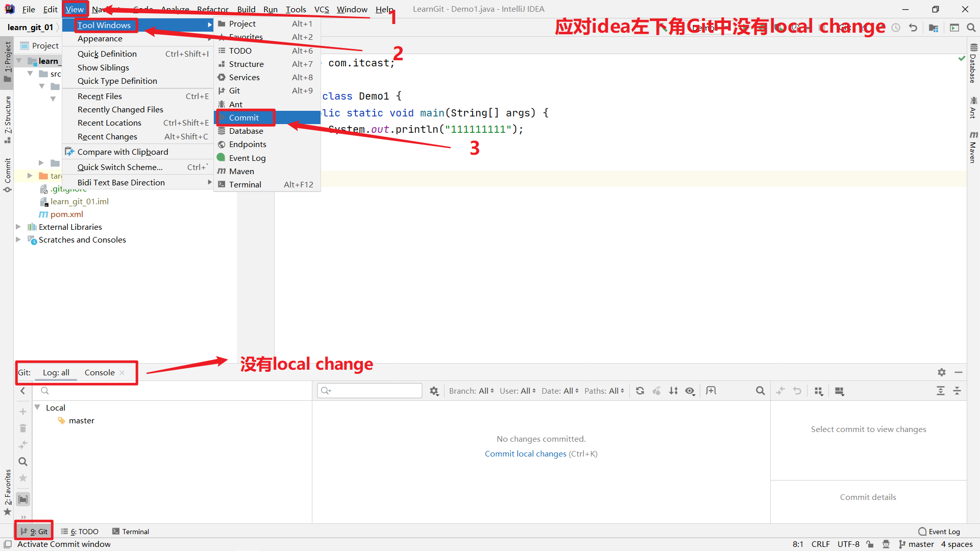Select Recent Files in View menu
The image size is (980, 551).
click(138, 96)
